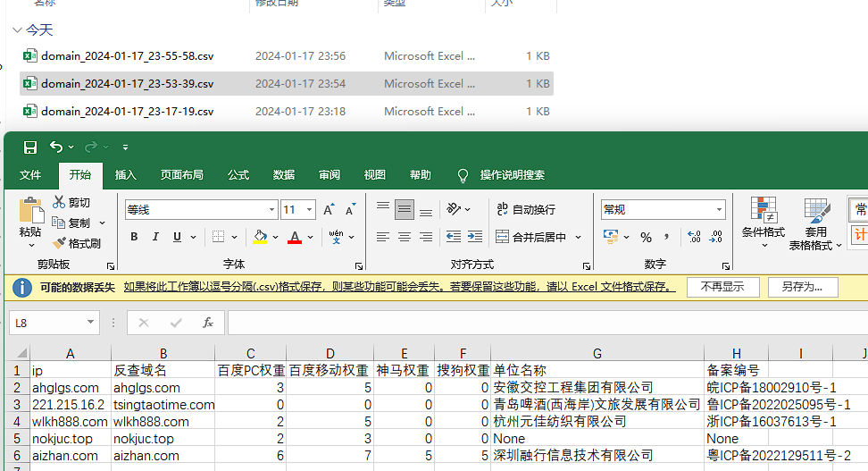The image size is (868, 471).
Task: Click the text orientation icon
Action: tap(454, 209)
